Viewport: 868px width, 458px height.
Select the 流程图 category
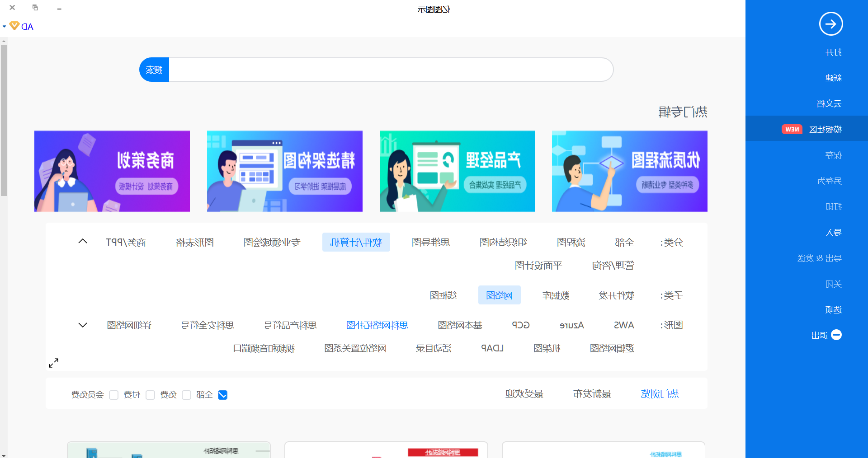571,243
